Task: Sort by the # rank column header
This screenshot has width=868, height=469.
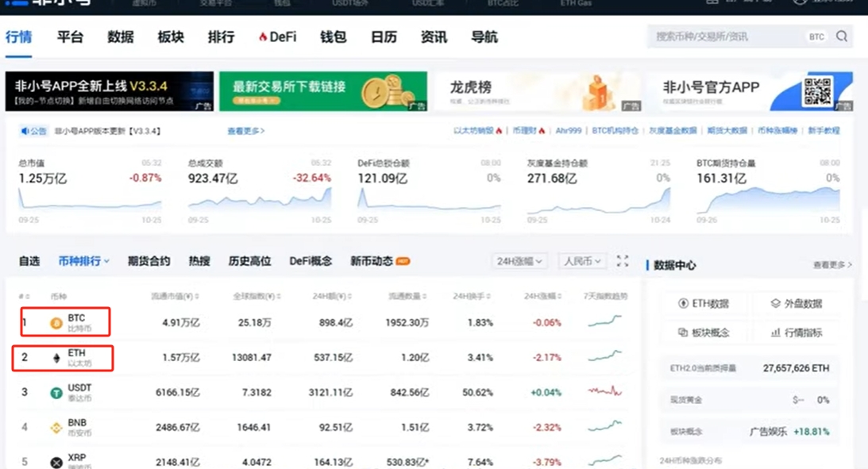Action: click(x=24, y=297)
